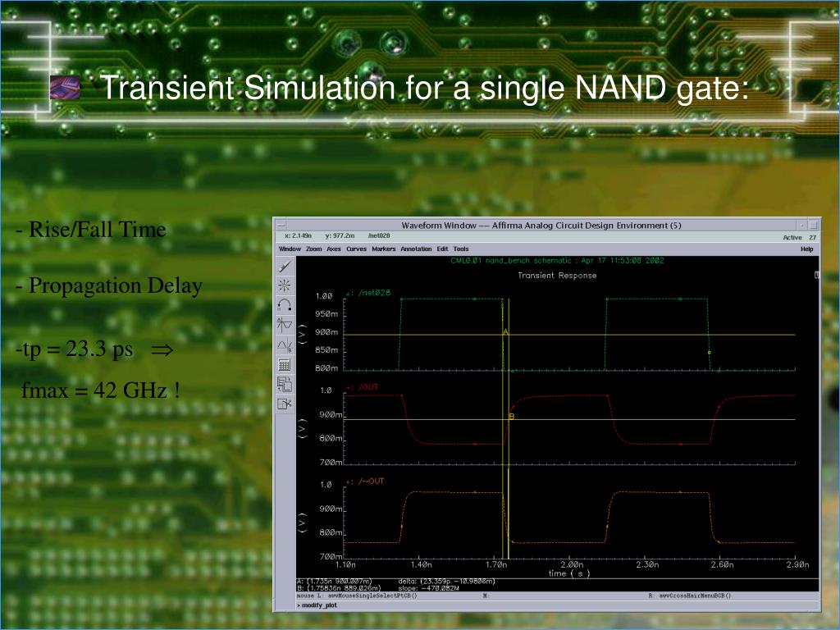
Task: Open the Axes menu
Action: pos(334,249)
